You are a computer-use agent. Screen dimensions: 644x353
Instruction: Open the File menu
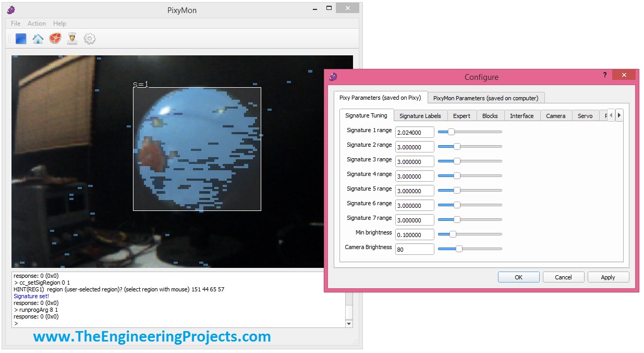16,23
